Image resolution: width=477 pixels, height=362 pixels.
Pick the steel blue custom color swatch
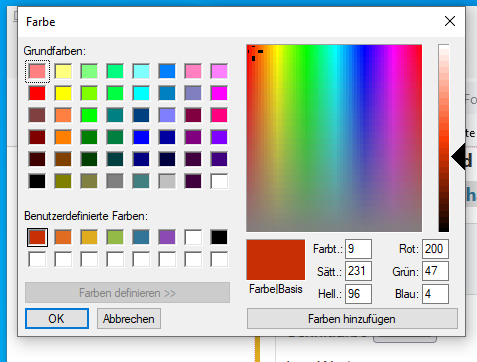click(141, 238)
